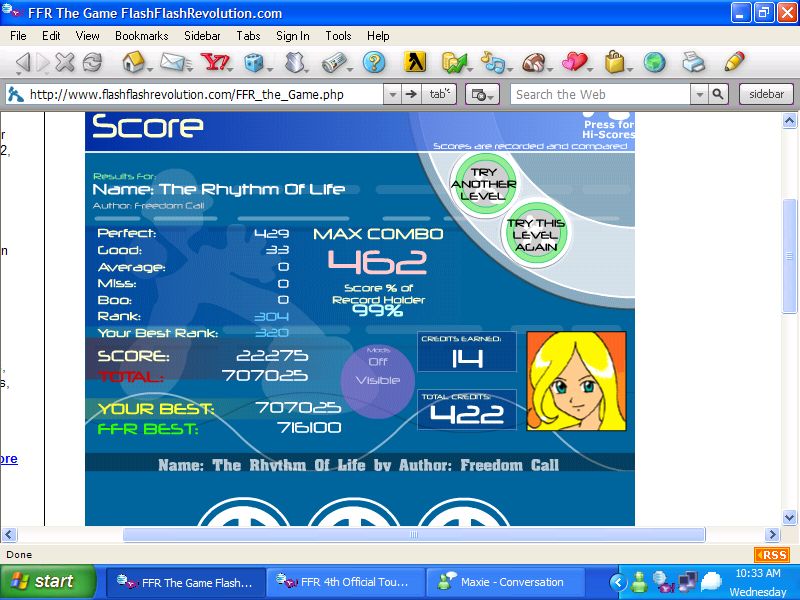Open the music notes toolbar icon

pyautogui.click(x=492, y=63)
